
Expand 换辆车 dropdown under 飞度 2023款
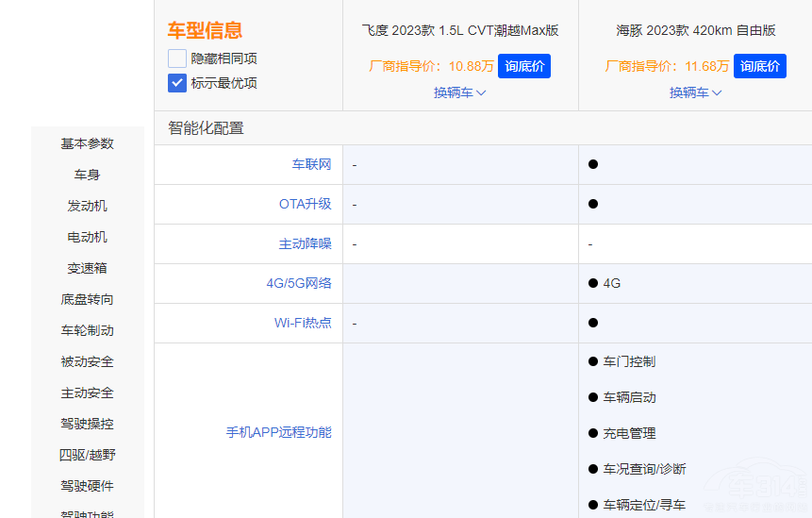coord(459,92)
